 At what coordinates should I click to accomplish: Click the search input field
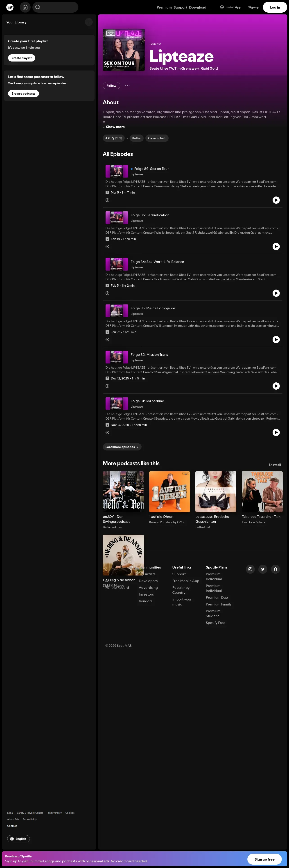click(x=56, y=7)
